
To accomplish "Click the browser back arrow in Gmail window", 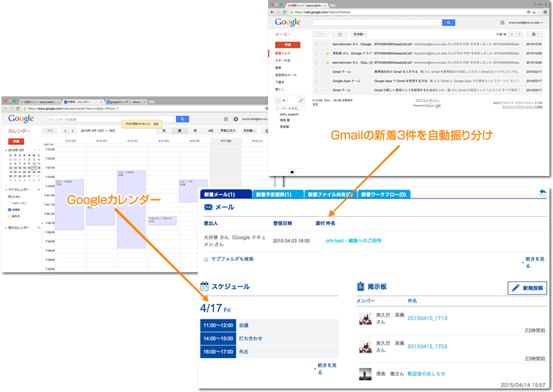I will [x=272, y=12].
